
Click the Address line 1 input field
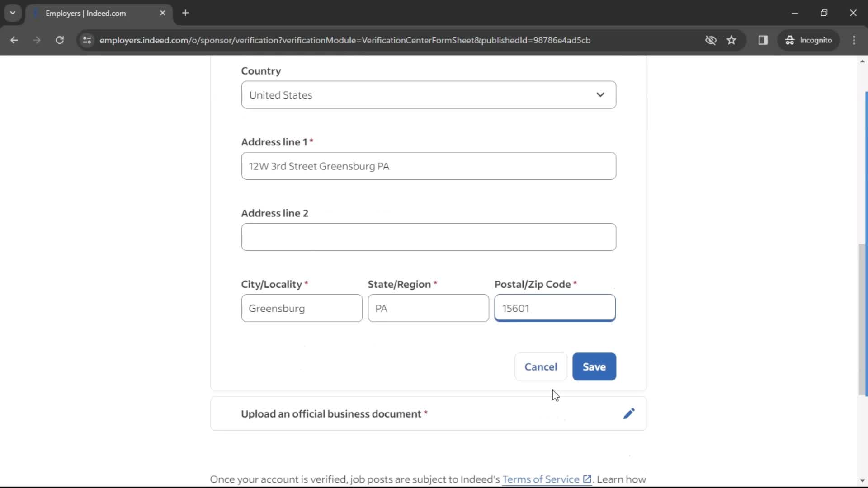coord(428,166)
